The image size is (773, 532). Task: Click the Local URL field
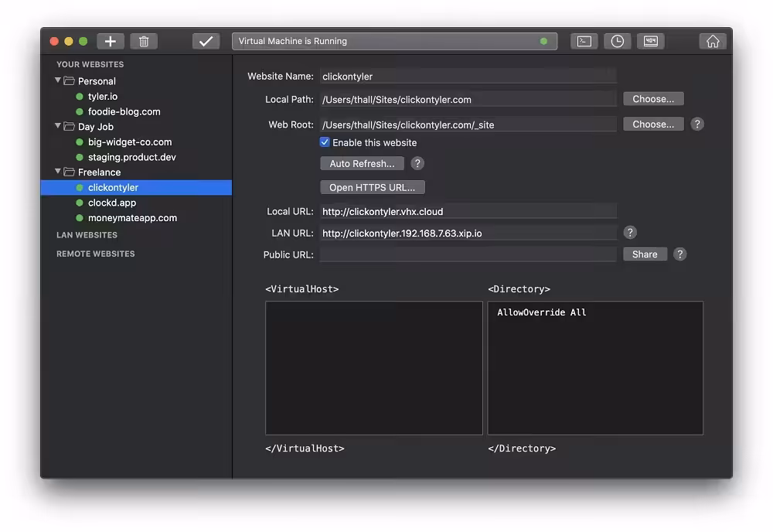click(x=468, y=212)
